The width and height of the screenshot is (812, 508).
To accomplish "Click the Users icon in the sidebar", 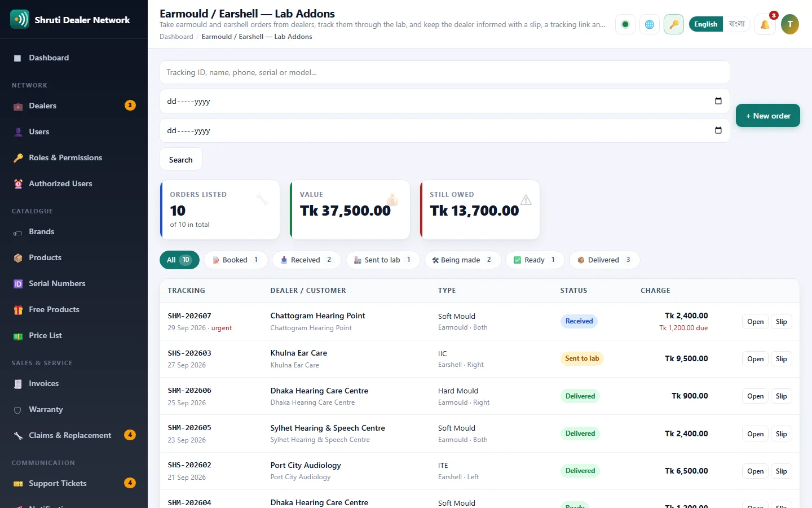I will click(x=18, y=132).
